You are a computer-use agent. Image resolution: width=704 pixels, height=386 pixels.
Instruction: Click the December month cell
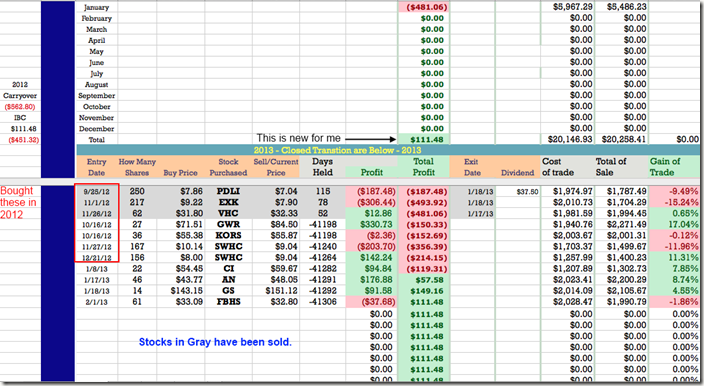pyautogui.click(x=97, y=128)
